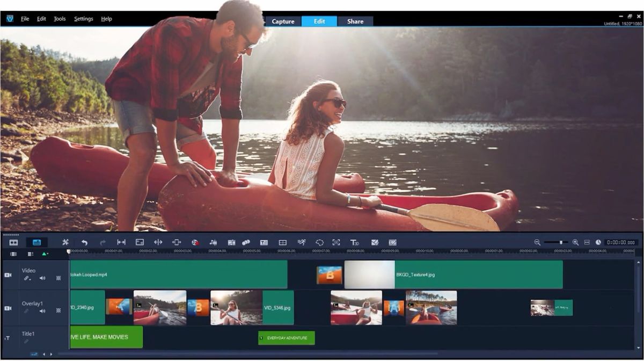This screenshot has height=361, width=644.
Task: Click the last icon in editing toolbar
Action: point(392,243)
